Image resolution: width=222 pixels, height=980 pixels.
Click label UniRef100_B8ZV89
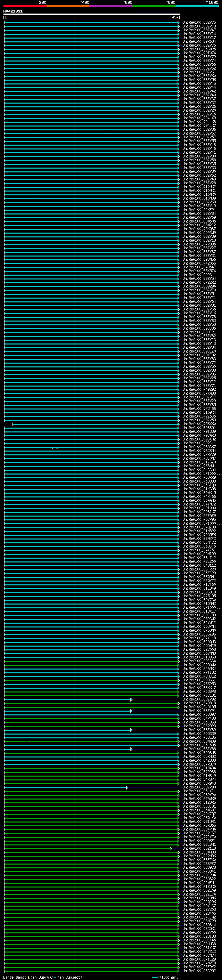tap(199, 730)
